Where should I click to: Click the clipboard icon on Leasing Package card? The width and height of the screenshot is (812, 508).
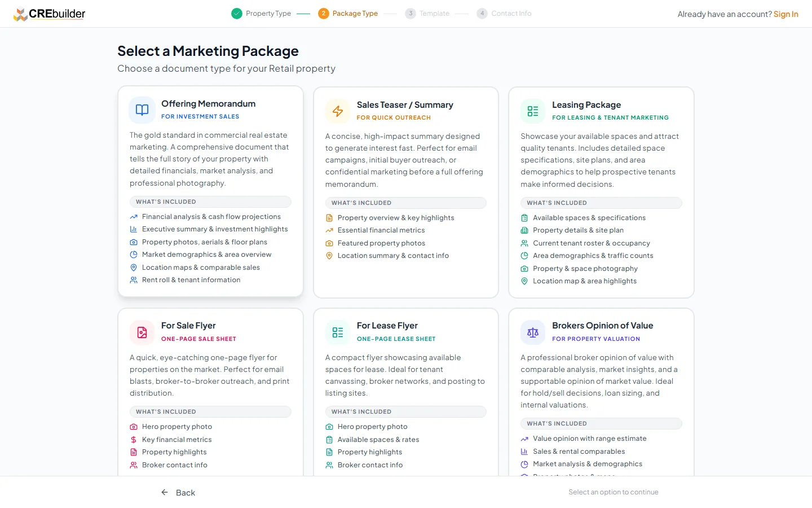coord(533,111)
